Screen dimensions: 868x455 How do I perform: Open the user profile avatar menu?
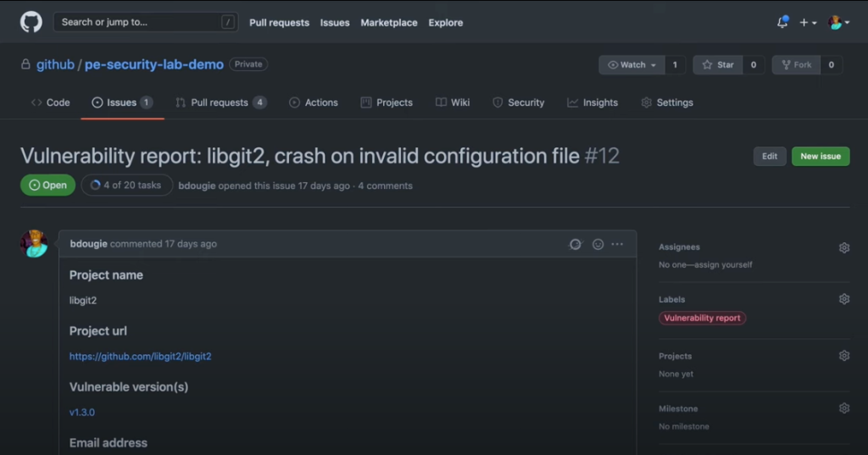[838, 23]
